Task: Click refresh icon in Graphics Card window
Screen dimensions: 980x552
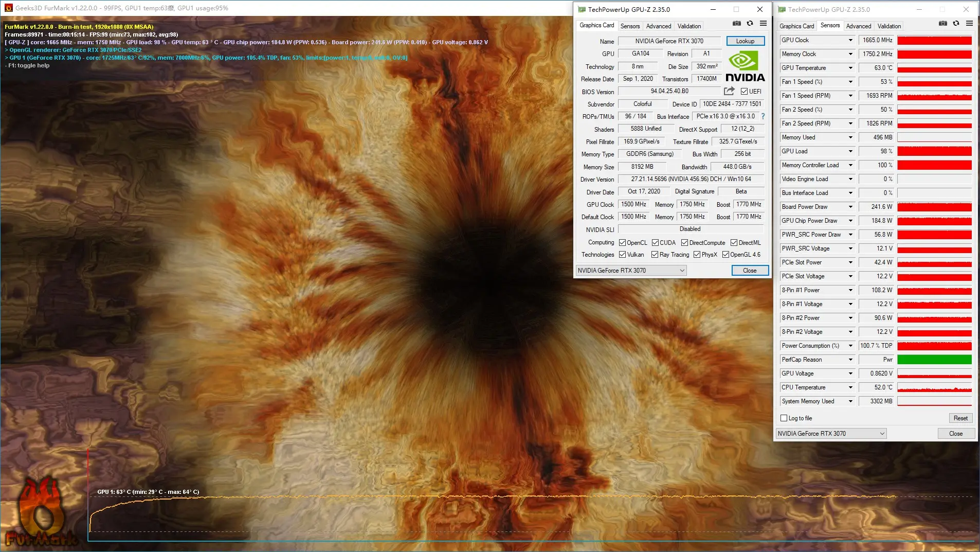Action: pos(750,23)
